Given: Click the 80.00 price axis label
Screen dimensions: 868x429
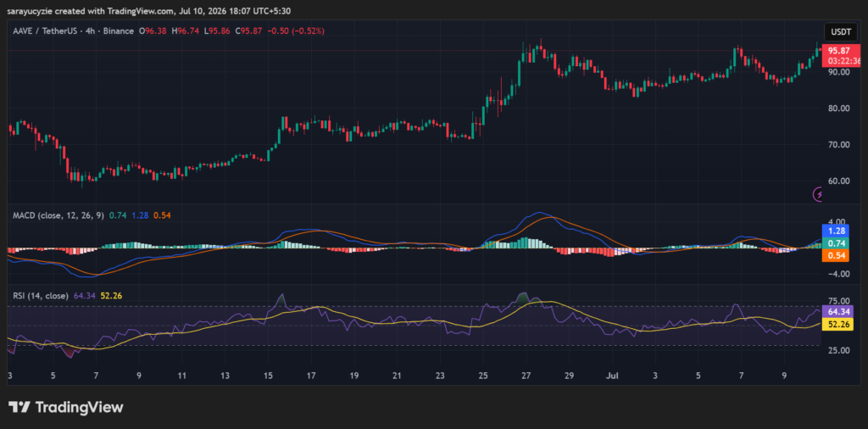Looking at the screenshot, I should point(839,109).
